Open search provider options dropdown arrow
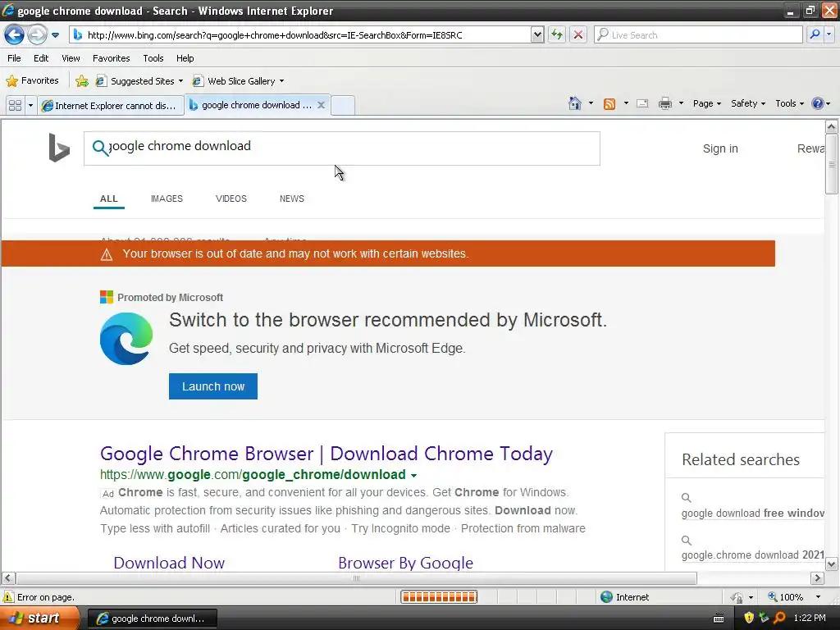 (x=829, y=34)
